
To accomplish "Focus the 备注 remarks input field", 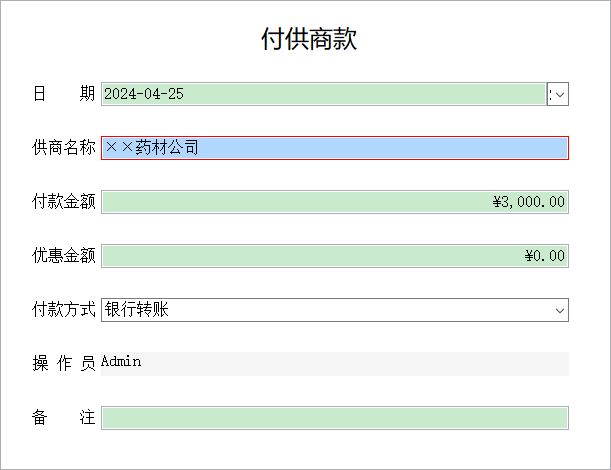I will [x=335, y=418].
